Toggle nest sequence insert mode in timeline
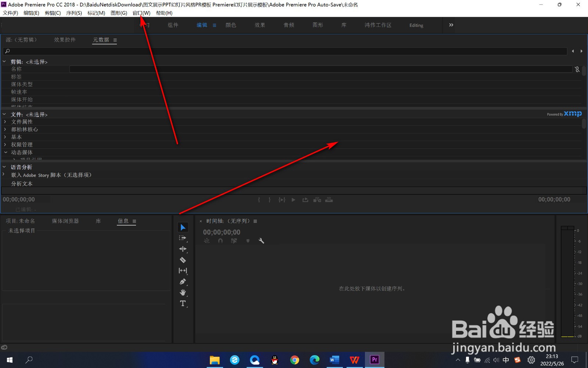Viewport: 588px width, 368px height. 207,241
